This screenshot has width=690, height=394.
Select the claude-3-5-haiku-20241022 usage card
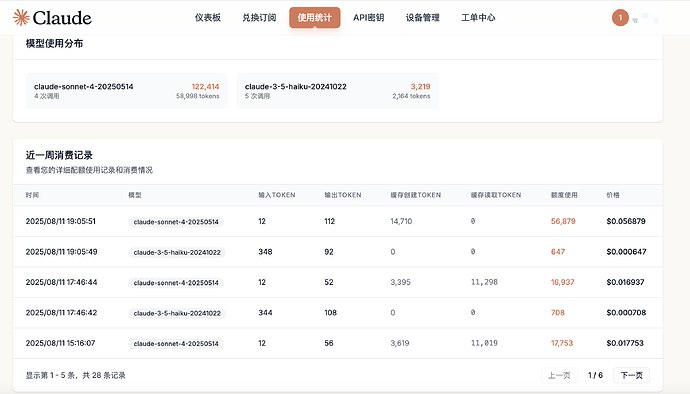click(x=338, y=91)
